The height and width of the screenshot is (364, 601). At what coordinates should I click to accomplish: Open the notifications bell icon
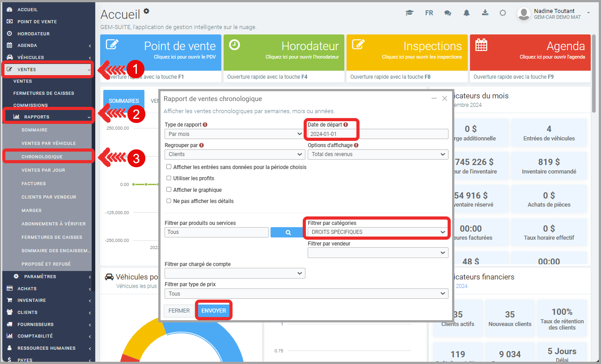pos(466,13)
